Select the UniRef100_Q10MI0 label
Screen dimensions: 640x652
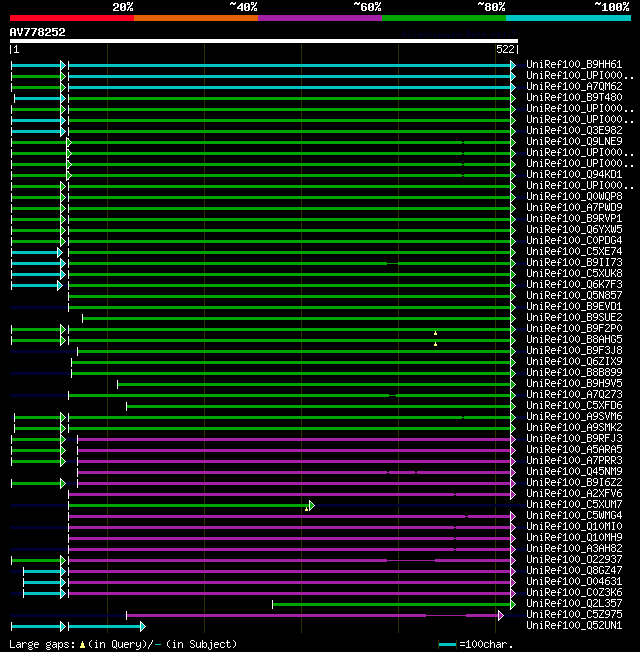click(x=574, y=526)
